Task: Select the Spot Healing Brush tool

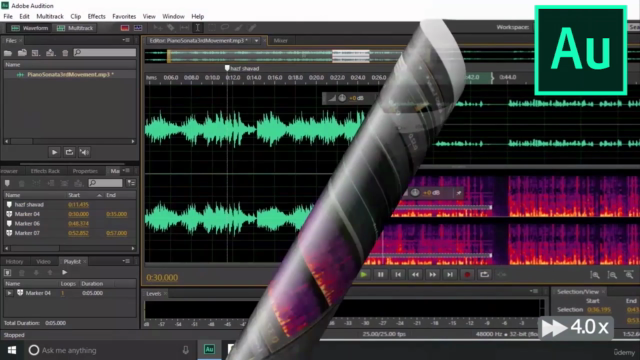Action: 252,28
